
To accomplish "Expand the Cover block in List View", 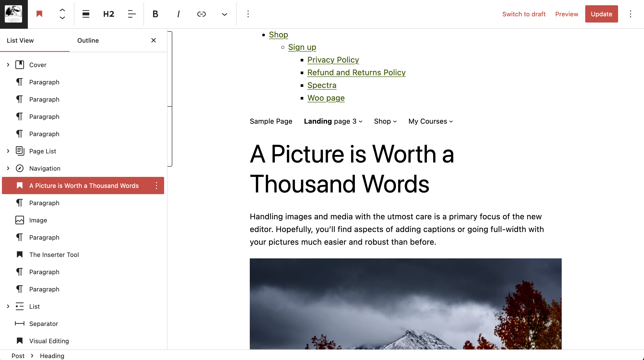I will (8, 65).
